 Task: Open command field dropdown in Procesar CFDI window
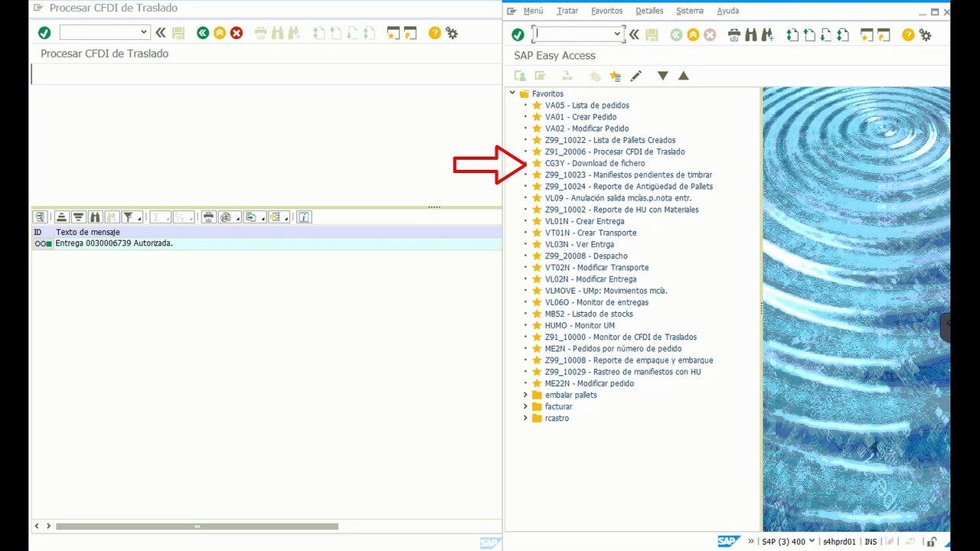click(x=143, y=32)
